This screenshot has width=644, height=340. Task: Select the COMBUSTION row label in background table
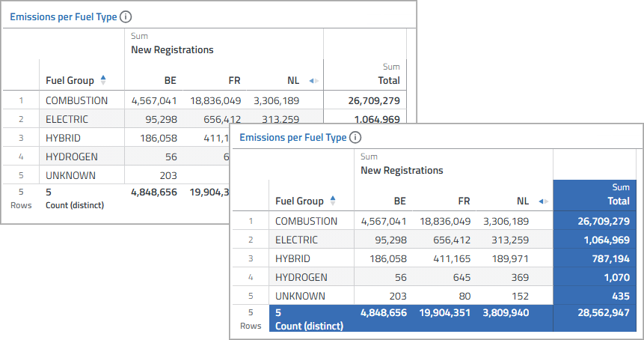click(76, 100)
